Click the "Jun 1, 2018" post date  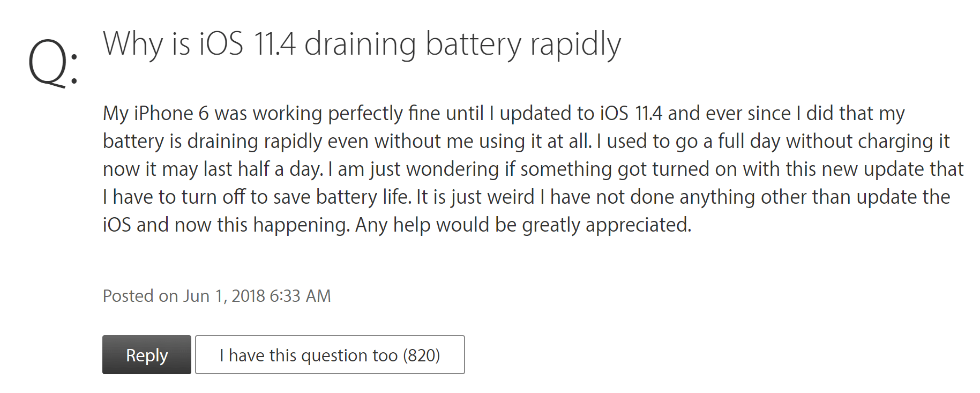[x=225, y=296]
